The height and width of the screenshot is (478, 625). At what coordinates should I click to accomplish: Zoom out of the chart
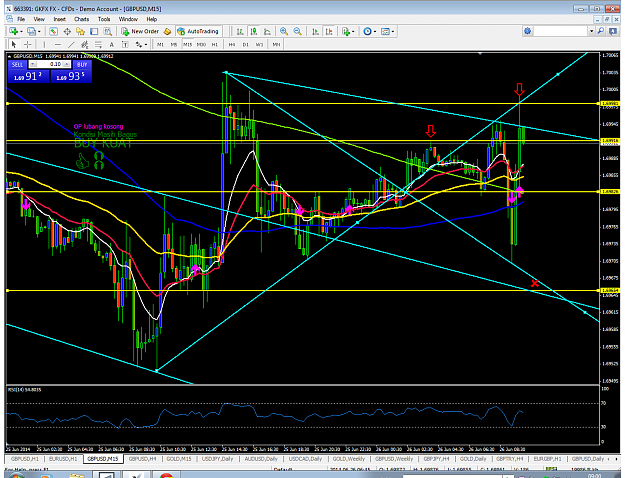297,31
